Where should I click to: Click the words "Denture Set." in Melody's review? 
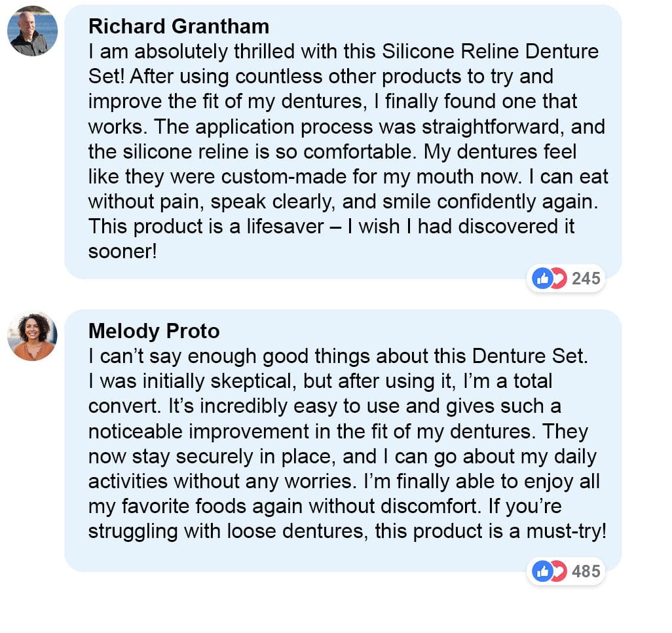click(x=530, y=356)
